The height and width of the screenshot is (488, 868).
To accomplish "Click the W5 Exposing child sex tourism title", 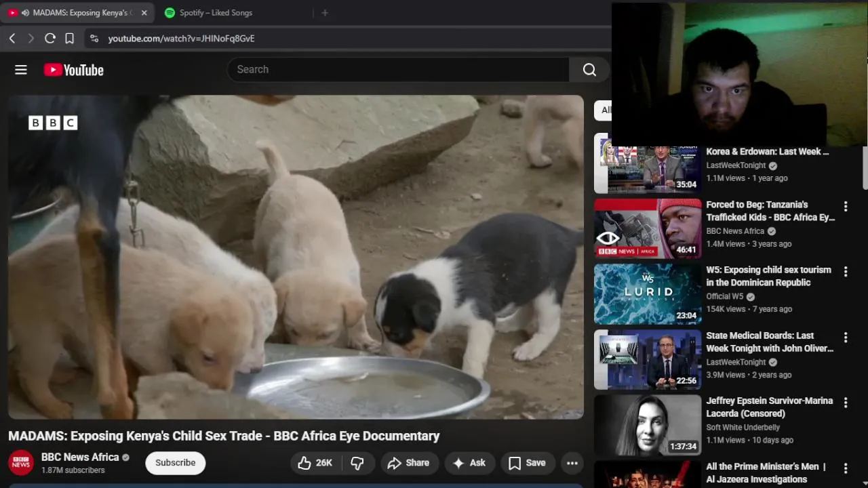I will pos(768,277).
